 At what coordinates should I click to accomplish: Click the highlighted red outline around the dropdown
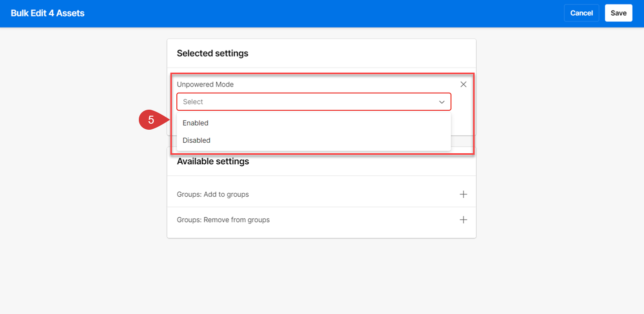tap(474, 115)
